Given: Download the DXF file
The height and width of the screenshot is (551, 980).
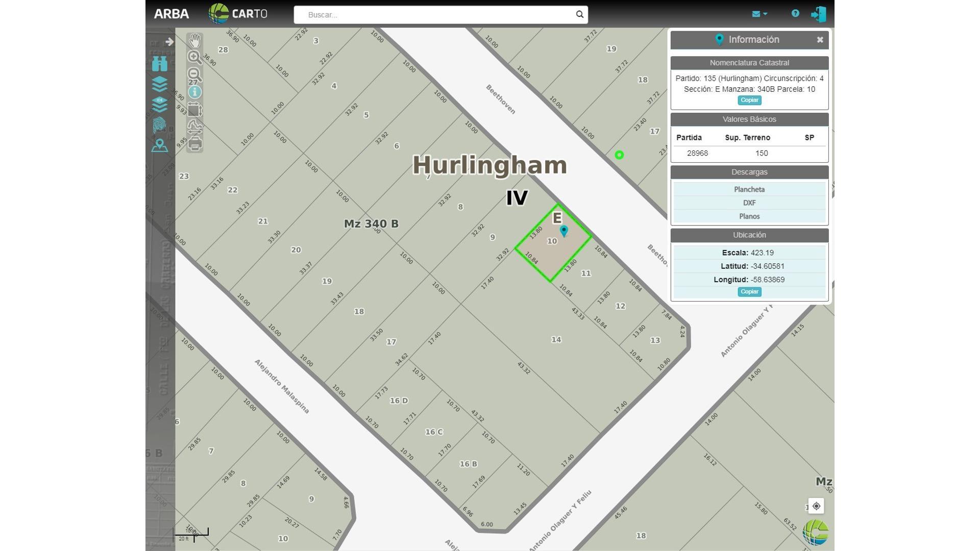Looking at the screenshot, I should (x=749, y=203).
